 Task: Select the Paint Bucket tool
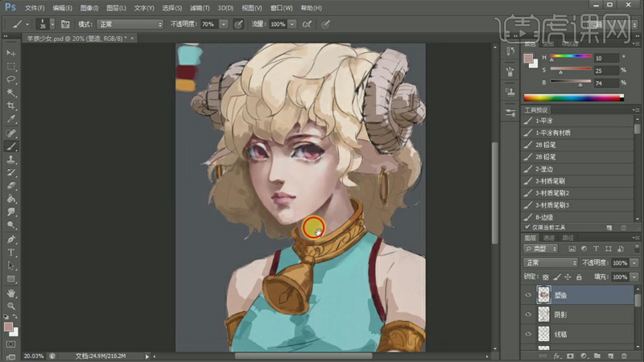click(11, 199)
